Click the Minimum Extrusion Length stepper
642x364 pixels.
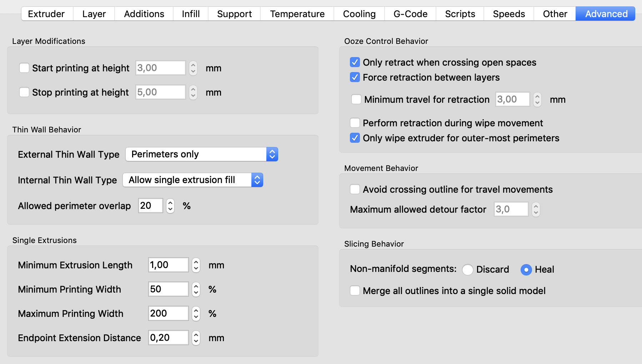196,265
